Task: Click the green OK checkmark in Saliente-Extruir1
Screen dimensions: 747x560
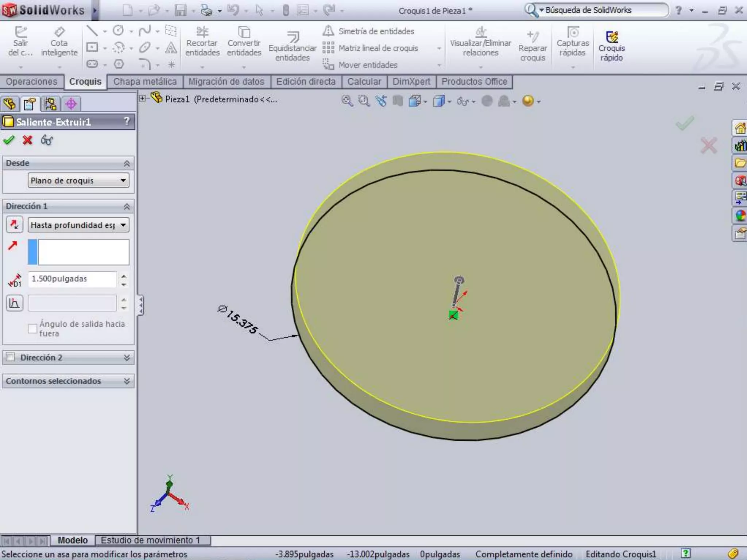Action: 9,140
